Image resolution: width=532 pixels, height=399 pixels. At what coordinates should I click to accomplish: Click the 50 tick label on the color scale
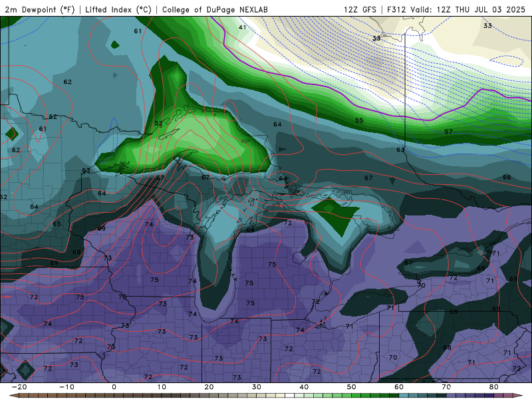click(352, 387)
